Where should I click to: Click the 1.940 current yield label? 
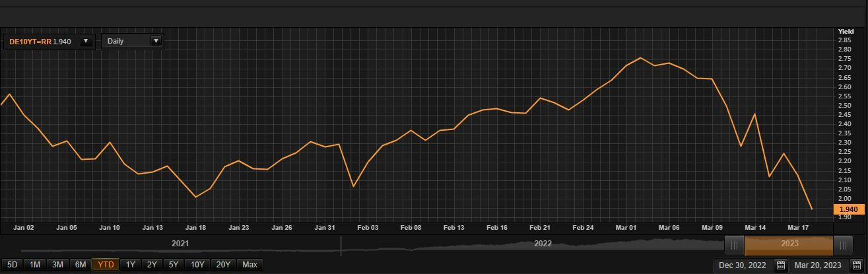(x=848, y=209)
